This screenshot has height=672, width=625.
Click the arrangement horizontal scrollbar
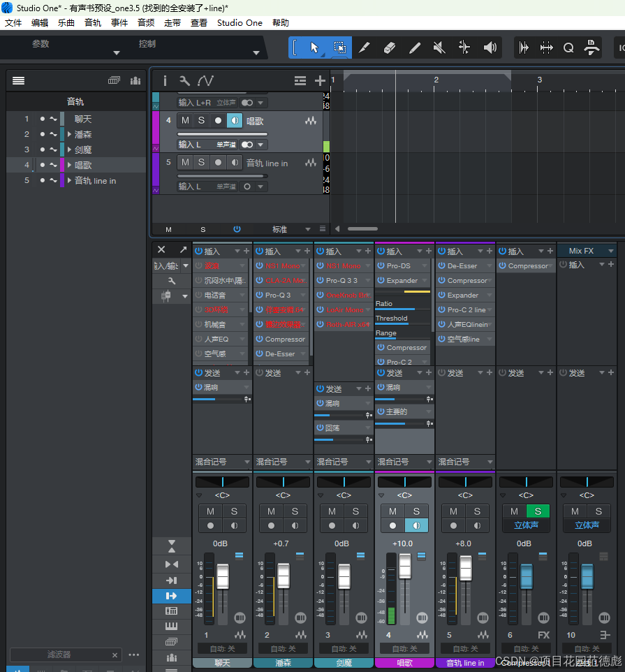coord(362,229)
